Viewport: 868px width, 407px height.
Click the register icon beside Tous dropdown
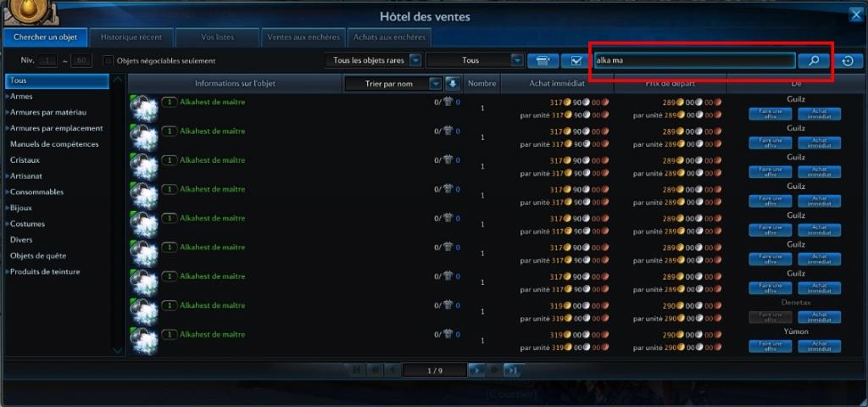coord(542,61)
